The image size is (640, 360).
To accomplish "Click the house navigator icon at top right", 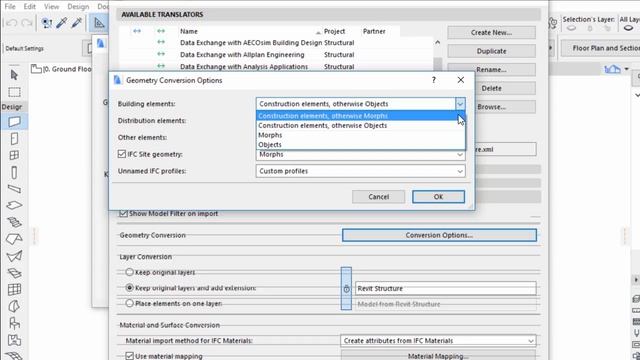I will point(612,69).
